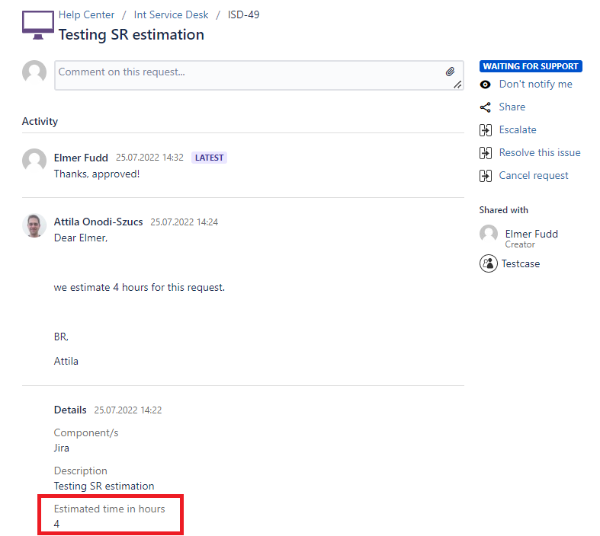Click the Waiting for Support status badge
Screen dimensions: 600x536
coord(530,66)
